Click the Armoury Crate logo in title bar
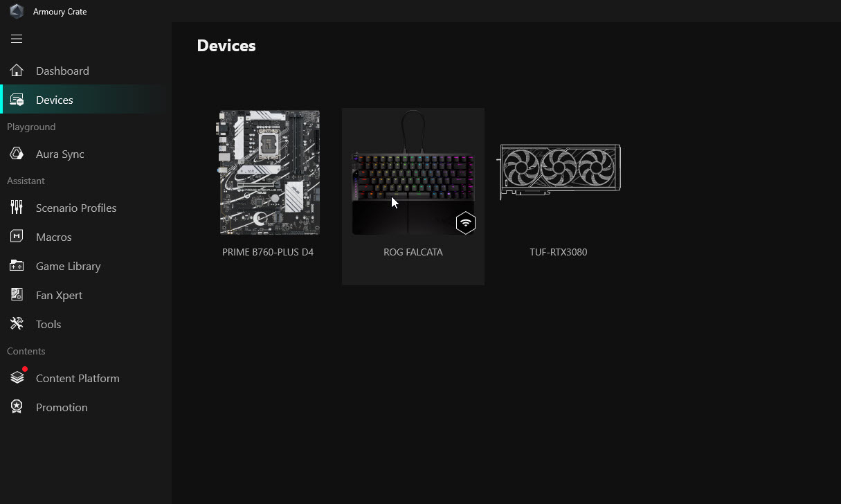 click(x=17, y=11)
